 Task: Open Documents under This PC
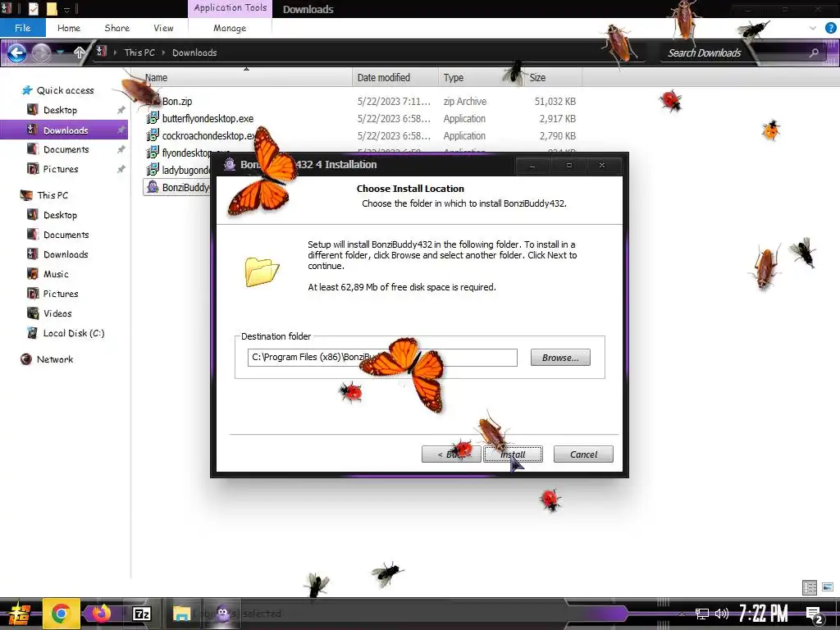coord(66,235)
